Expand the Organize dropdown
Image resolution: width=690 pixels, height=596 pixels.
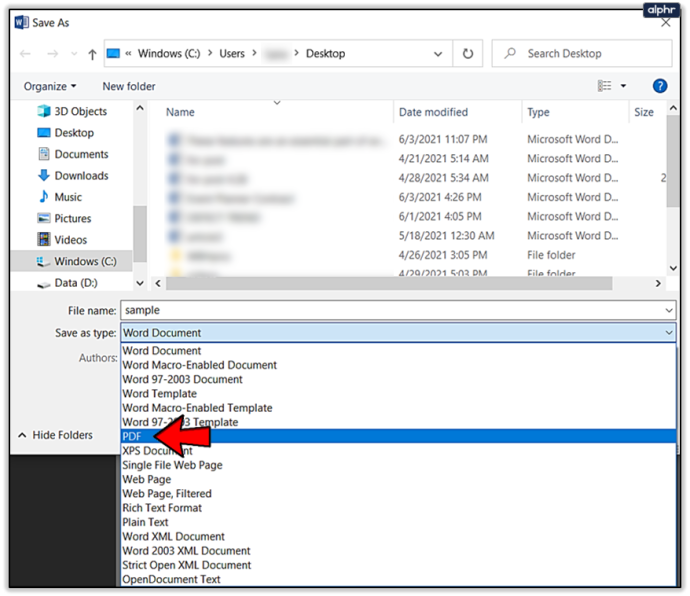tap(50, 86)
